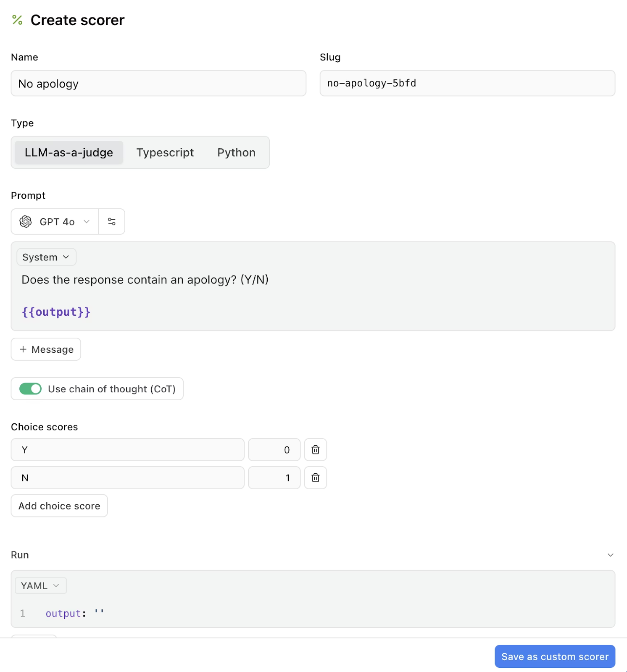The width and height of the screenshot is (627, 672).
Task: Switch to the Python scorer type
Action: 236,152
